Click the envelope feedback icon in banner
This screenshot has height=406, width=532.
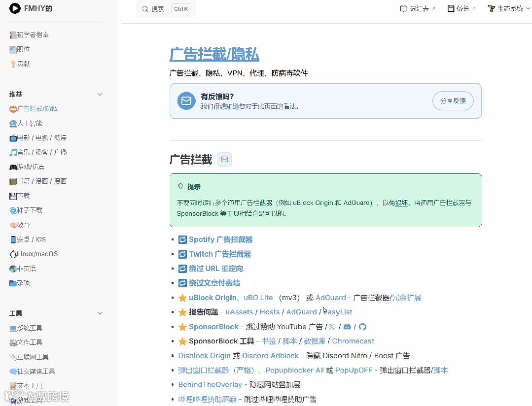(x=186, y=101)
